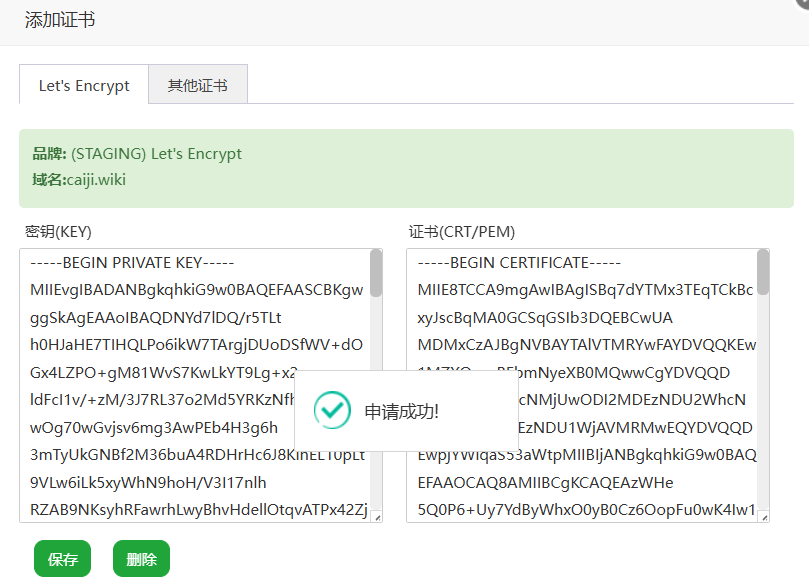Click the green success checkmark icon
This screenshot has width=809, height=584.
point(331,410)
